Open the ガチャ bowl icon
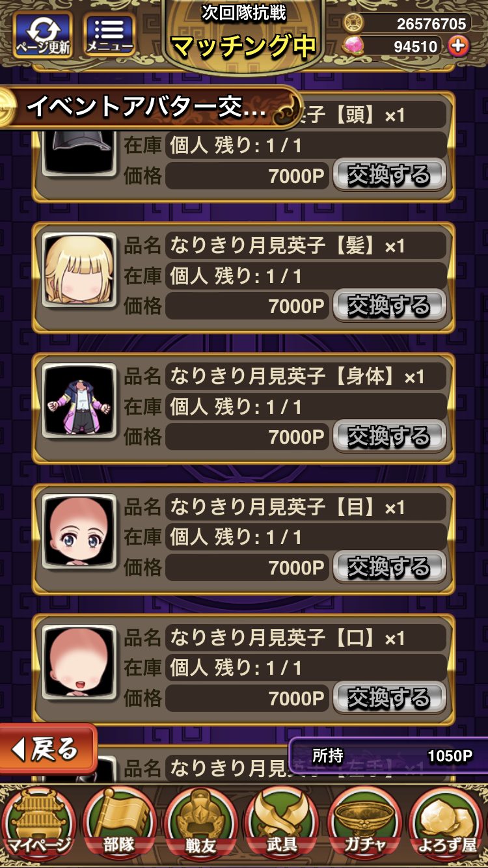Image resolution: width=488 pixels, height=868 pixels. coord(364,822)
